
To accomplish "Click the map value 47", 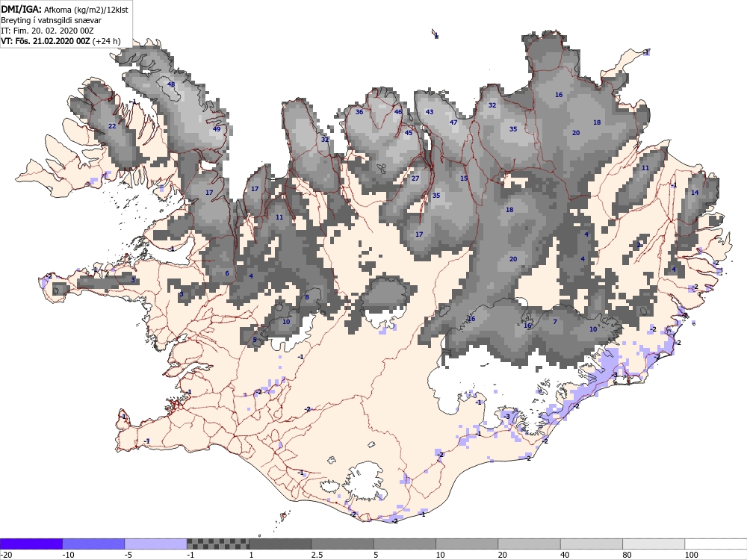I will click(453, 122).
